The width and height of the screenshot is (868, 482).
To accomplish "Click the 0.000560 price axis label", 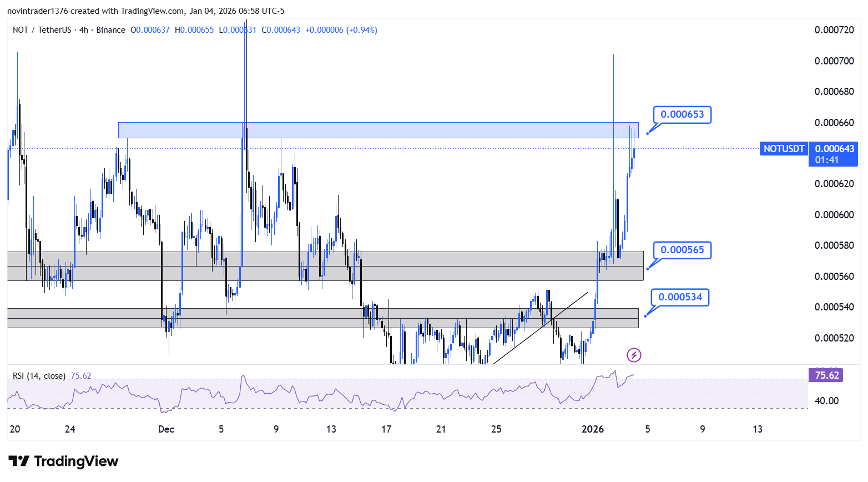I will [x=834, y=277].
